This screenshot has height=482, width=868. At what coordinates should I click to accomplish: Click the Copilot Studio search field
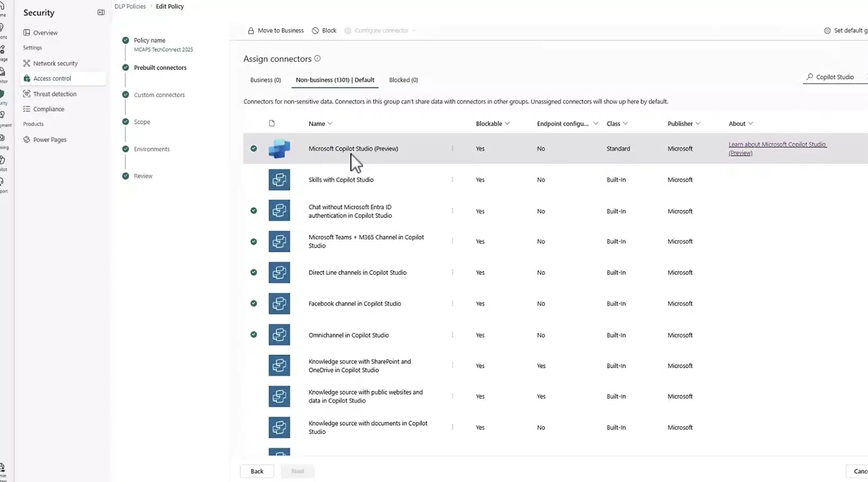point(835,77)
